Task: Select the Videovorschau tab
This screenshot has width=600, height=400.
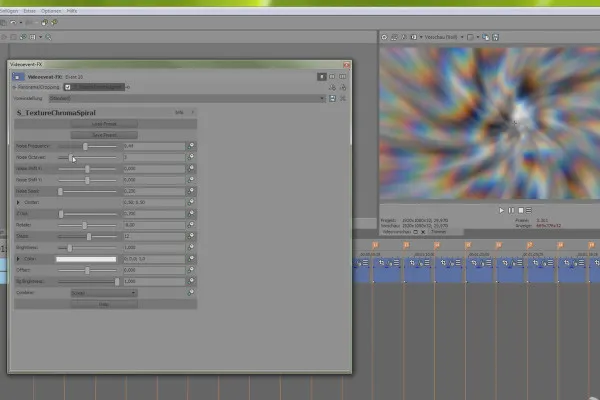Action: pyautogui.click(x=396, y=232)
